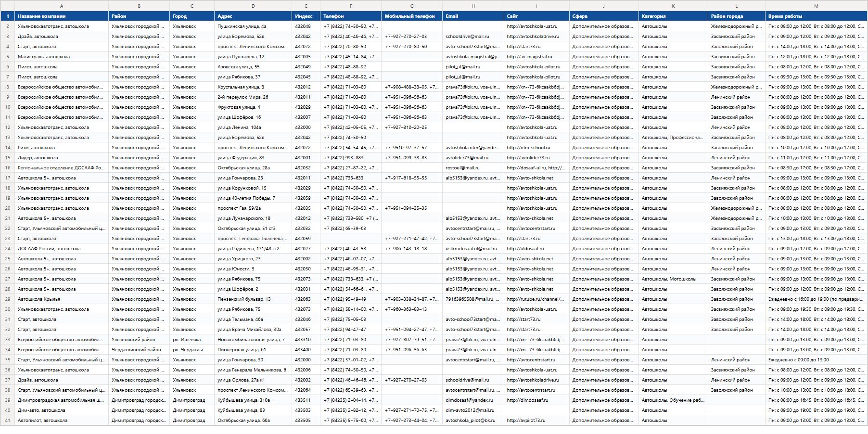Select row number 20

point(8,208)
